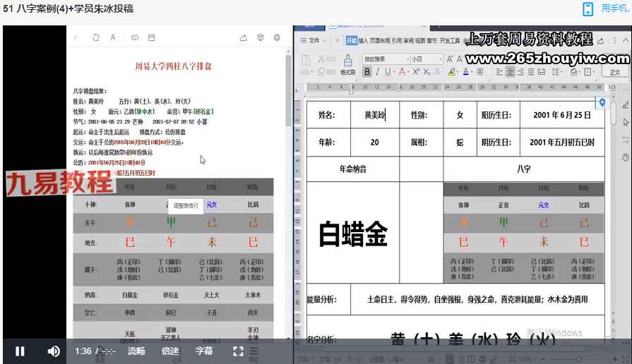This screenshot has height=364, width=632.
Task: Click the back arrow in reader toolbar
Action: [76, 38]
